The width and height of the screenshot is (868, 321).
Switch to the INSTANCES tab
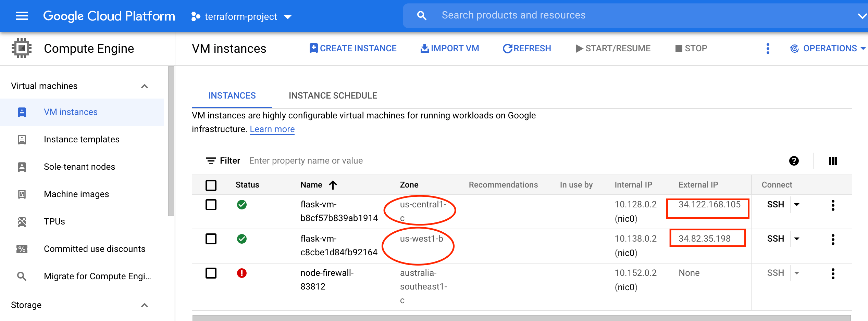[232, 95]
